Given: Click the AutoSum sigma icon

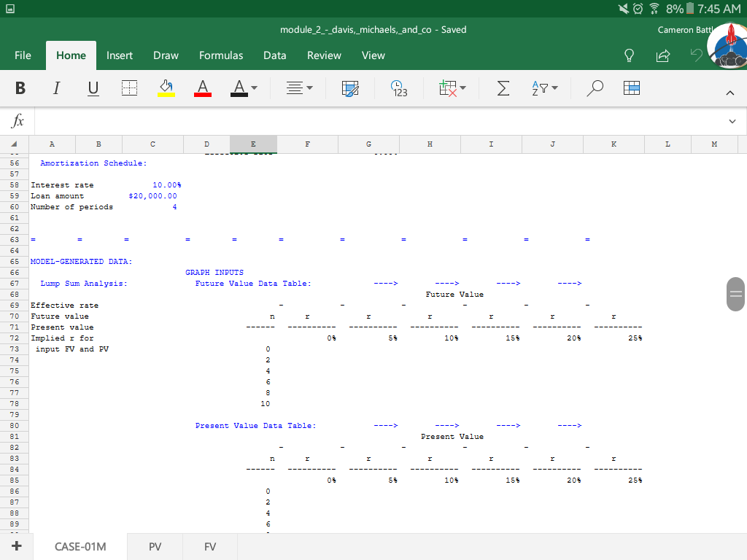Looking at the screenshot, I should [x=503, y=88].
